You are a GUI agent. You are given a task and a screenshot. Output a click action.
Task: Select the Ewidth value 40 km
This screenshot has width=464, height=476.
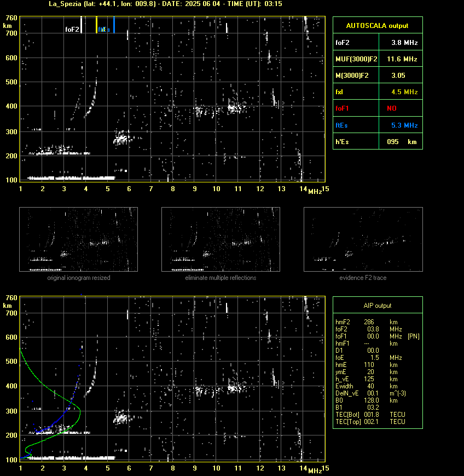pyautogui.click(x=382, y=386)
